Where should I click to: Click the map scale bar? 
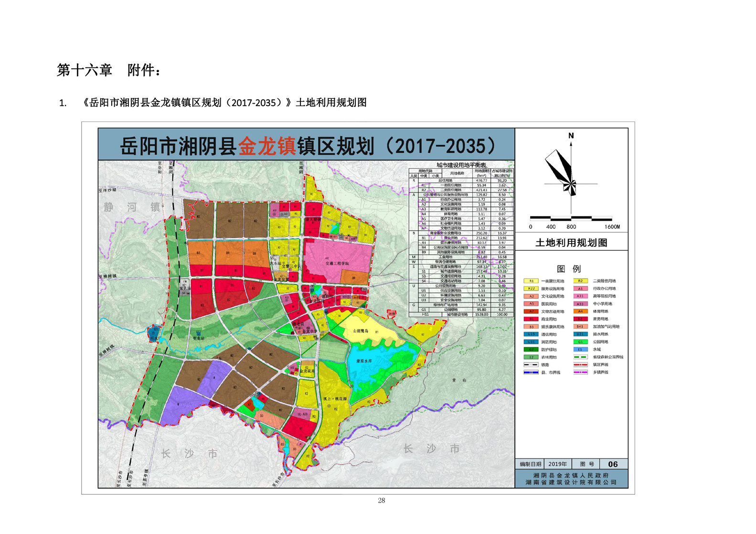pos(571,218)
